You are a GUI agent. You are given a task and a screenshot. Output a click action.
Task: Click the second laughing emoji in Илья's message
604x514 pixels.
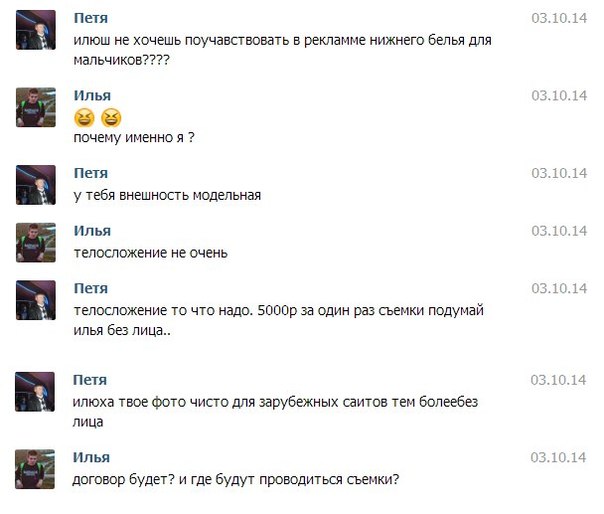tap(110, 117)
